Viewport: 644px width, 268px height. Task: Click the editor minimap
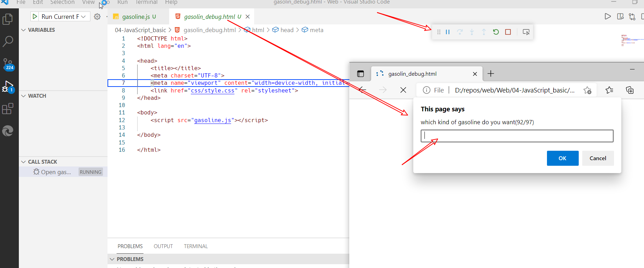point(632,40)
